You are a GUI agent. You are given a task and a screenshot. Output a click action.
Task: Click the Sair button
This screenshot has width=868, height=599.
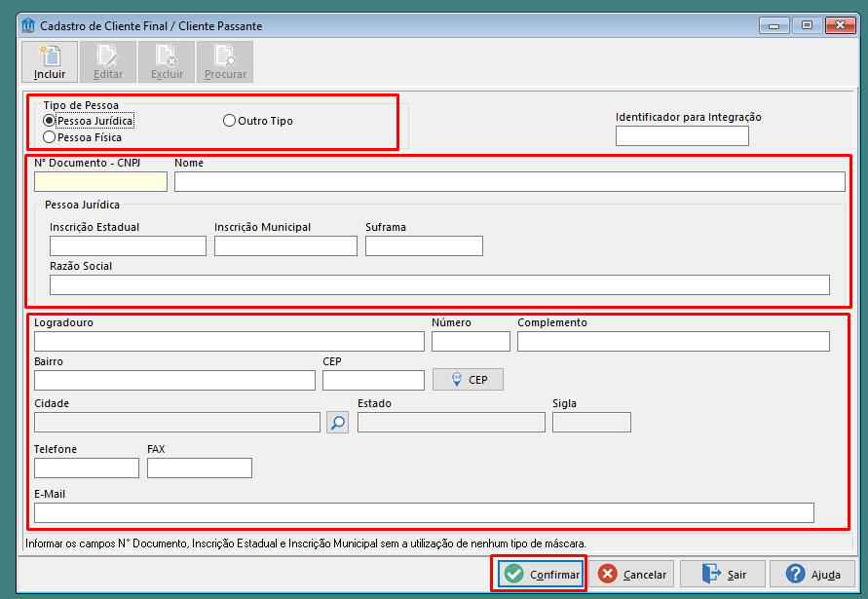[x=723, y=574]
